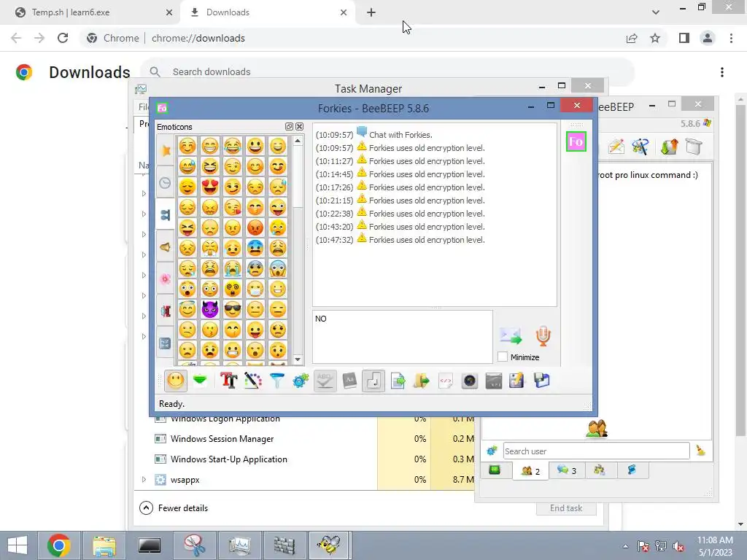The width and height of the screenshot is (747, 560).
Task: Send the message with envelope arrow button
Action: pyautogui.click(x=511, y=335)
